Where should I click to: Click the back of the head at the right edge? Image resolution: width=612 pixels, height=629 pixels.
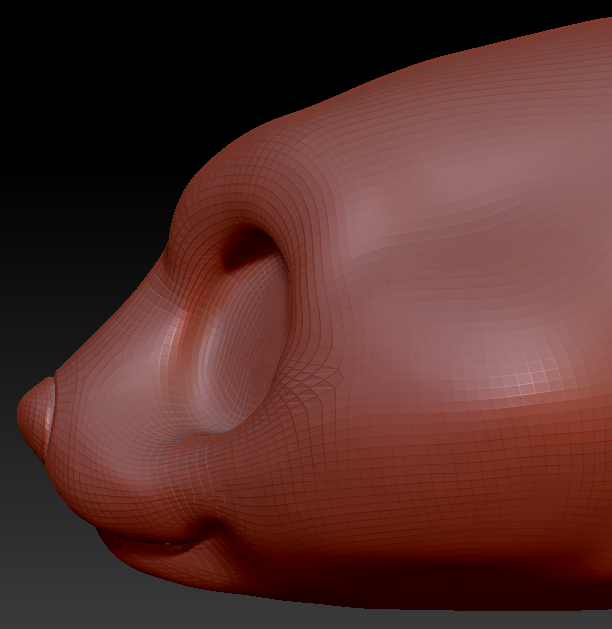tap(590, 300)
